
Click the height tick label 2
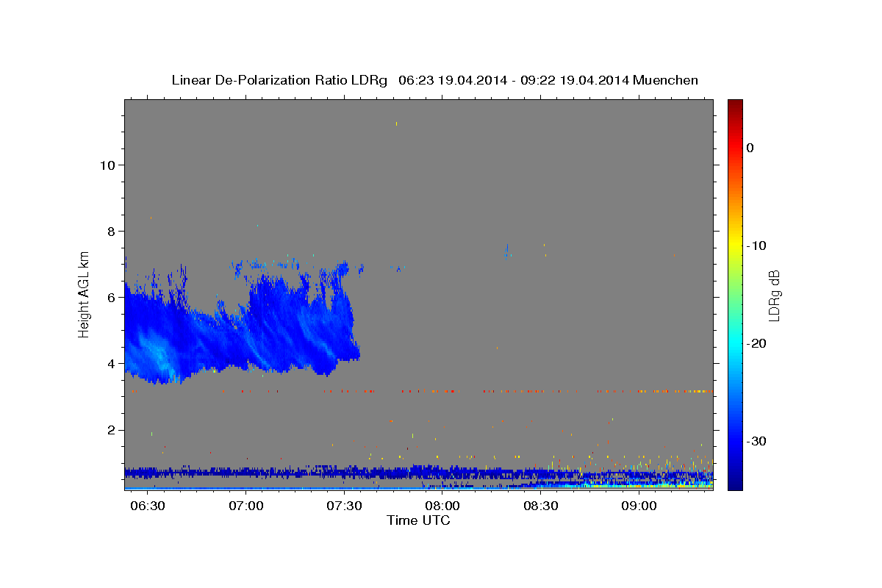[x=110, y=430]
